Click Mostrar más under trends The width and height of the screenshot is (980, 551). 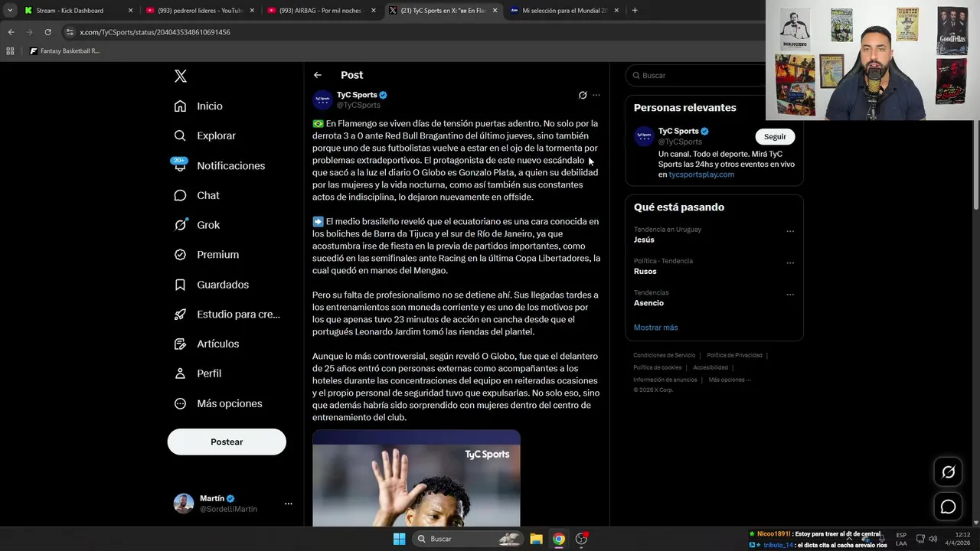[x=655, y=328]
